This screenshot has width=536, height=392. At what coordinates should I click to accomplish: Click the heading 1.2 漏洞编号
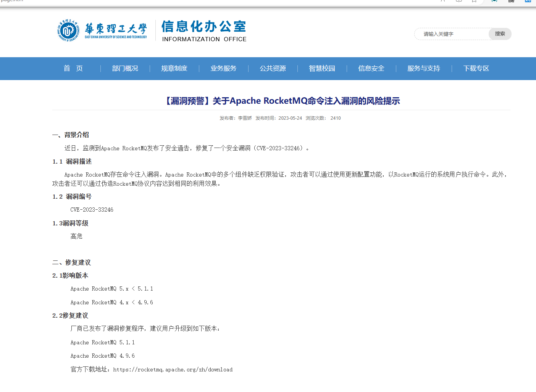72,196
